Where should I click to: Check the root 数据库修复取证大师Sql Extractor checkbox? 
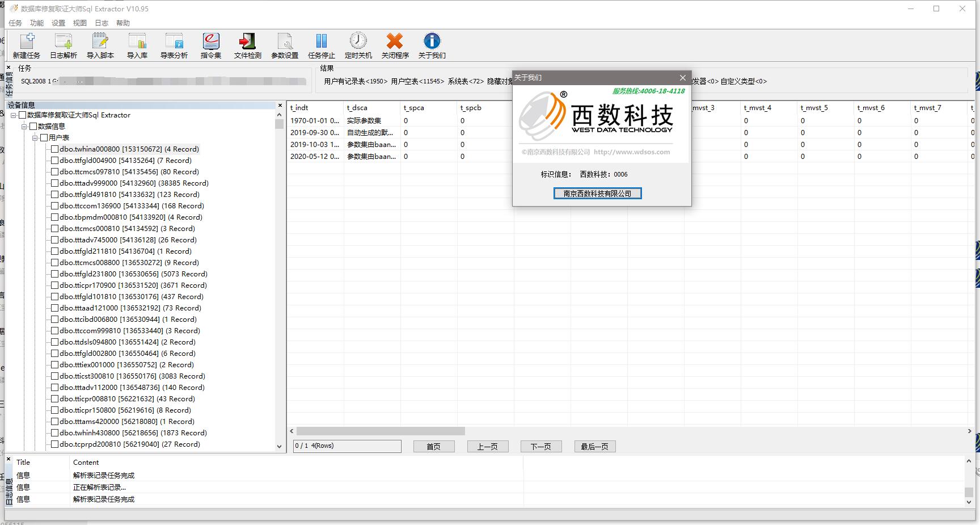tap(23, 115)
